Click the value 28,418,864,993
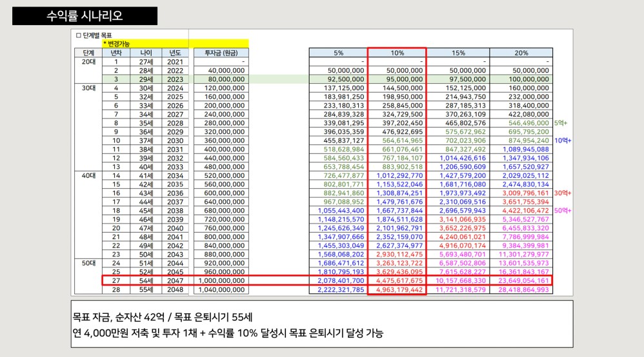 pyautogui.click(x=524, y=290)
